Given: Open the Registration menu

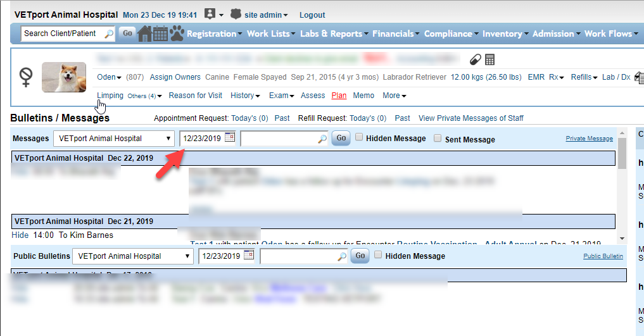Looking at the screenshot, I should [x=215, y=34].
